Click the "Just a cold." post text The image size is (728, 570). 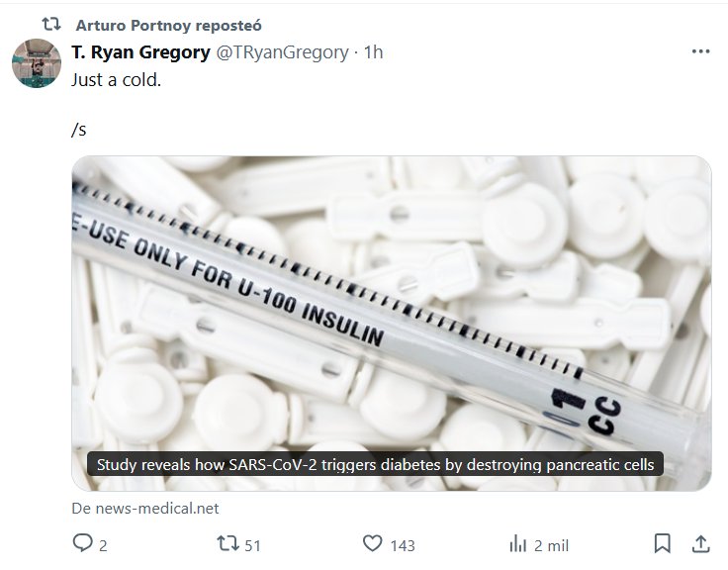[x=116, y=79]
